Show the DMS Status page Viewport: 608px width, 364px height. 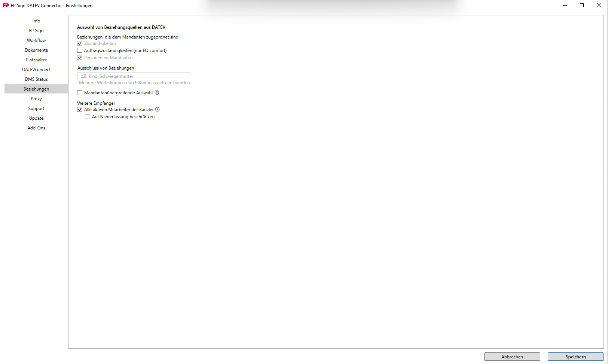(36, 79)
